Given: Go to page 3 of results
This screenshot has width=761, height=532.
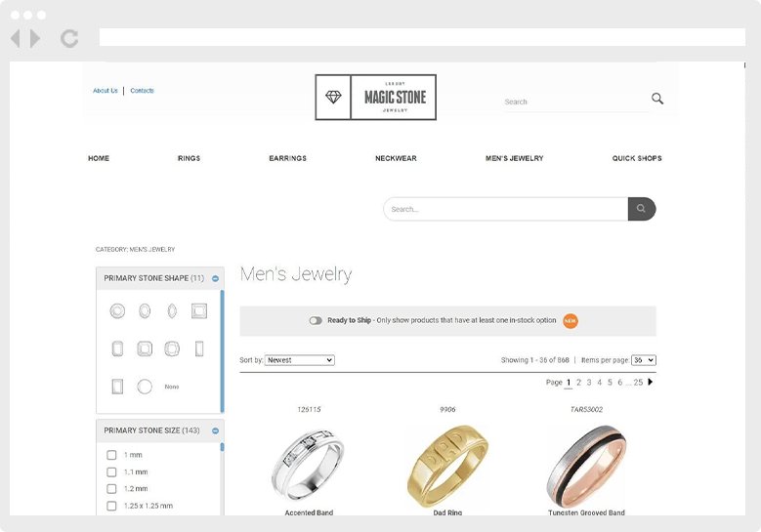Looking at the screenshot, I should coord(589,382).
